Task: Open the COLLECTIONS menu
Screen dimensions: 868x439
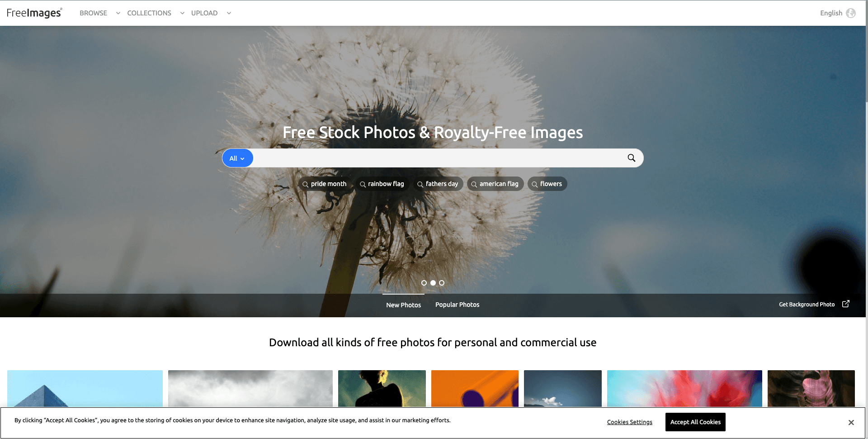Action: (x=149, y=13)
